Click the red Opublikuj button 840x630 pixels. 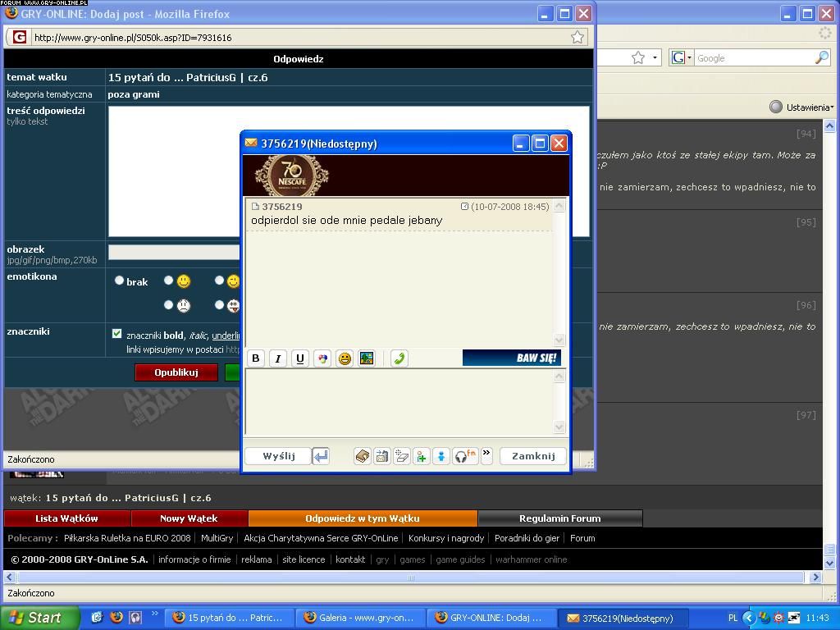pos(176,372)
